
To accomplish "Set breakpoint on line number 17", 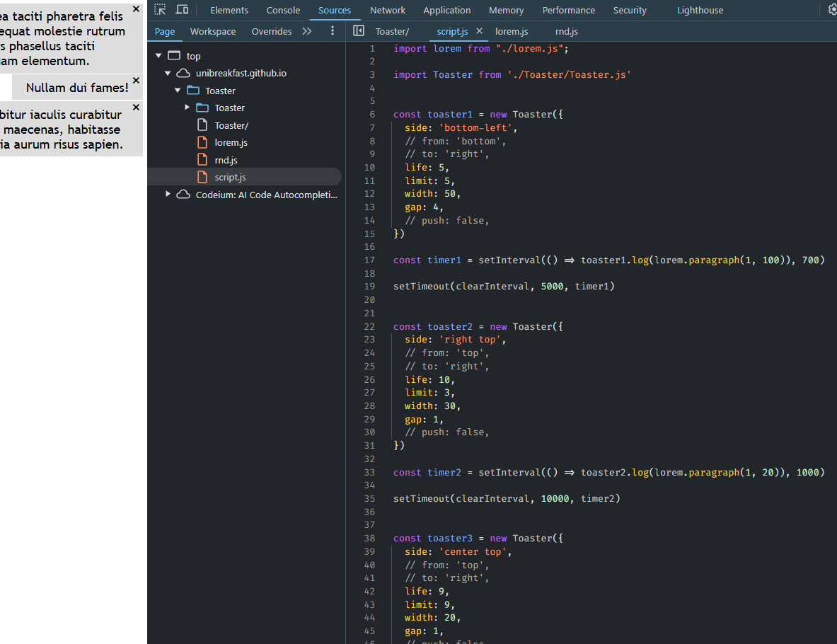I will click(x=369, y=260).
